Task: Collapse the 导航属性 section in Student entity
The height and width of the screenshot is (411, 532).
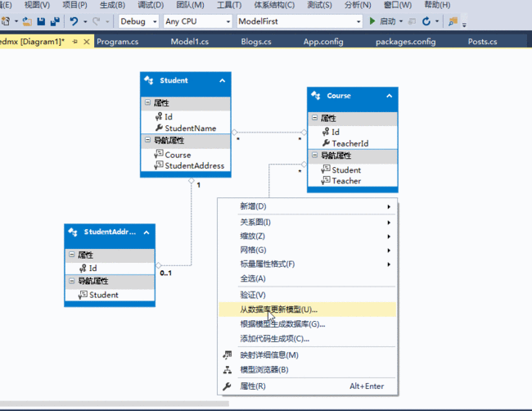Action: [x=147, y=139]
